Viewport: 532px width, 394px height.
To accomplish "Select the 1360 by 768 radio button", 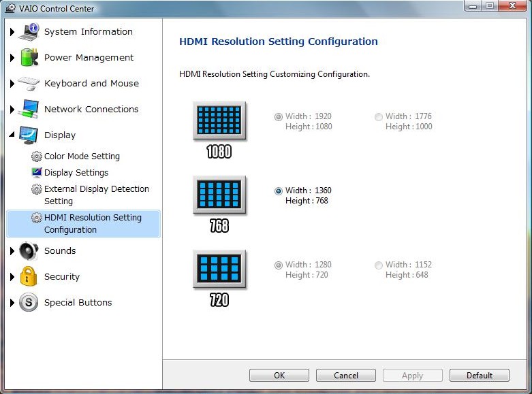I will (x=278, y=191).
